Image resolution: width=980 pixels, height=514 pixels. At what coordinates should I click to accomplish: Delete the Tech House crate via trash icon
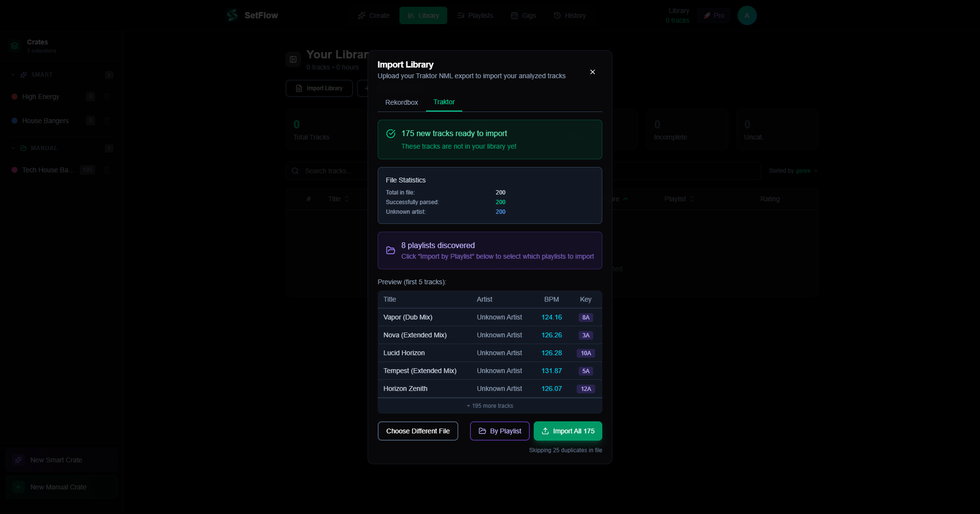tap(107, 170)
